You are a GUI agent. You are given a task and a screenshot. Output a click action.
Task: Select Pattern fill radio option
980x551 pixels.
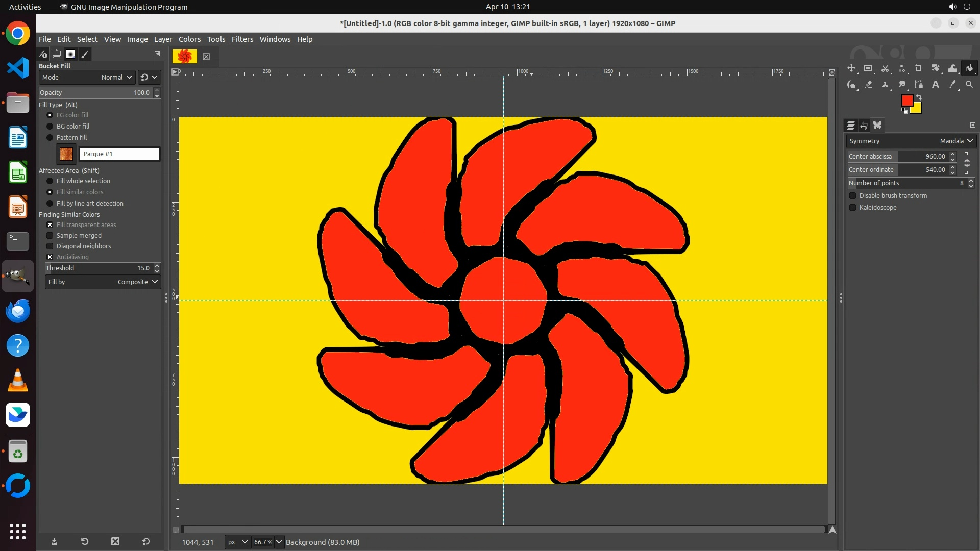pyautogui.click(x=50, y=138)
